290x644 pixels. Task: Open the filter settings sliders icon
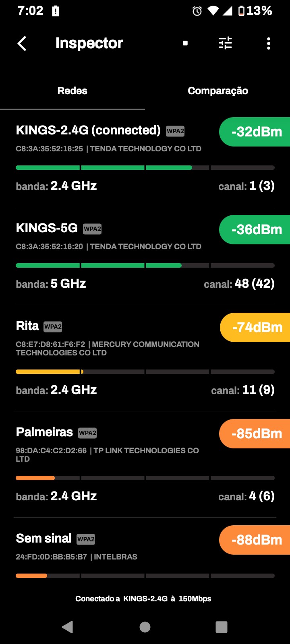pyautogui.click(x=225, y=43)
